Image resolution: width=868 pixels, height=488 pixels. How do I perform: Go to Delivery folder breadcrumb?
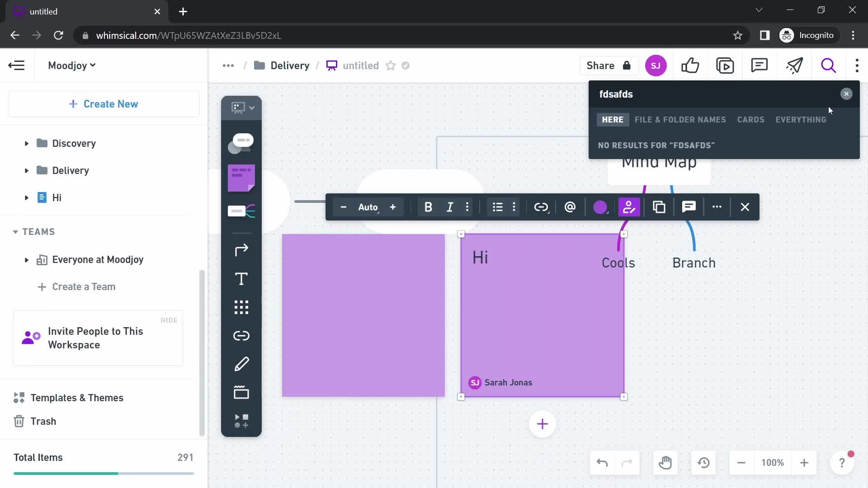(x=282, y=66)
